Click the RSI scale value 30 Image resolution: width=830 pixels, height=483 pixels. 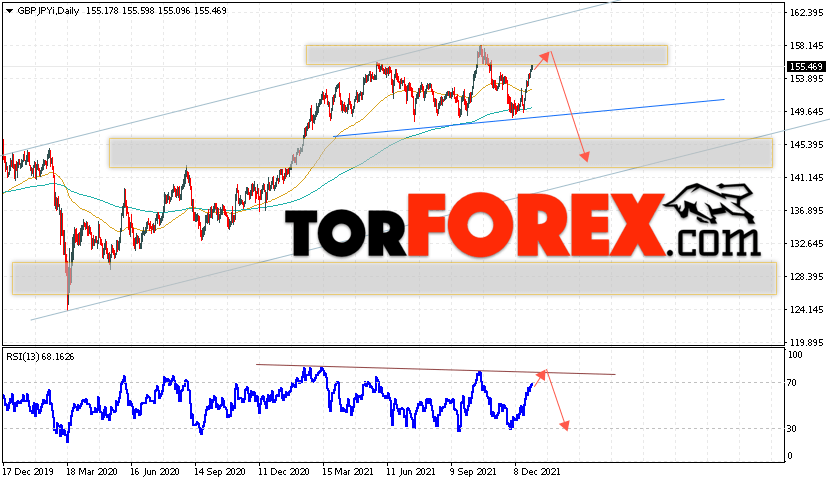(x=792, y=428)
